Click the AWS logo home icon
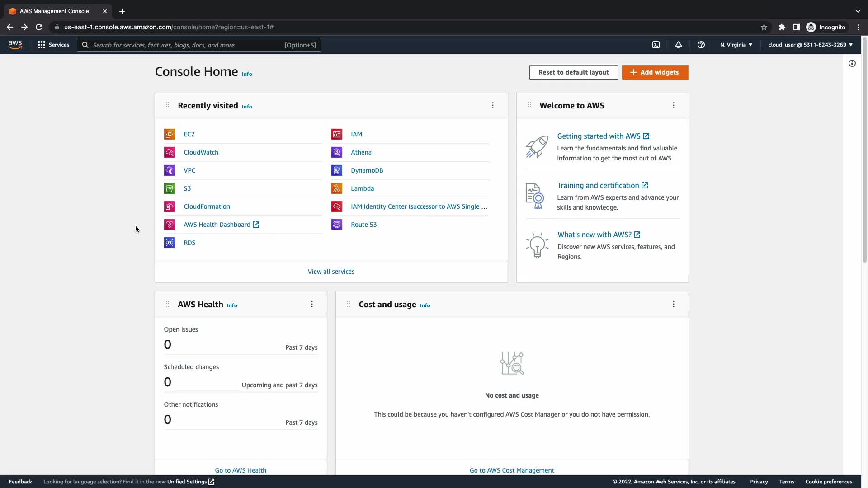 click(x=15, y=45)
